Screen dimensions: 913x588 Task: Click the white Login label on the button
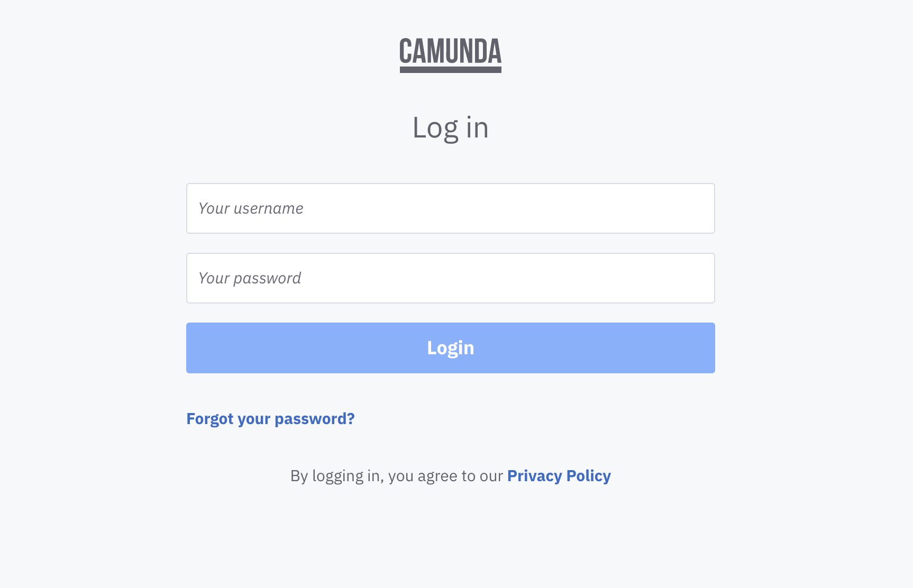coord(450,348)
